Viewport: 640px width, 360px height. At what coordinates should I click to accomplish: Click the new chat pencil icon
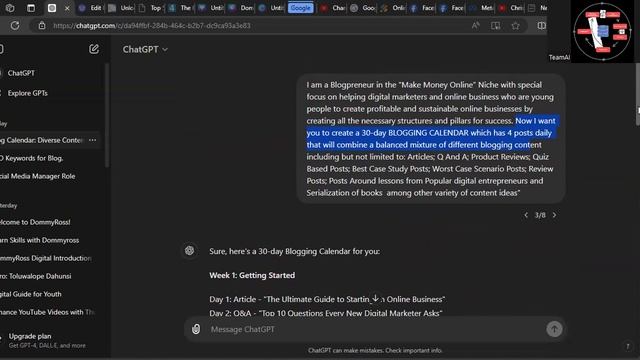[x=94, y=49]
